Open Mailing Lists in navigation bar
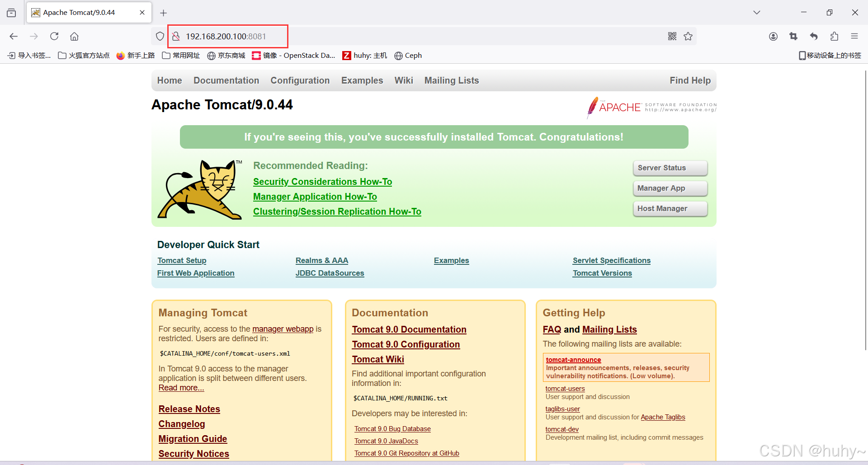 click(452, 80)
